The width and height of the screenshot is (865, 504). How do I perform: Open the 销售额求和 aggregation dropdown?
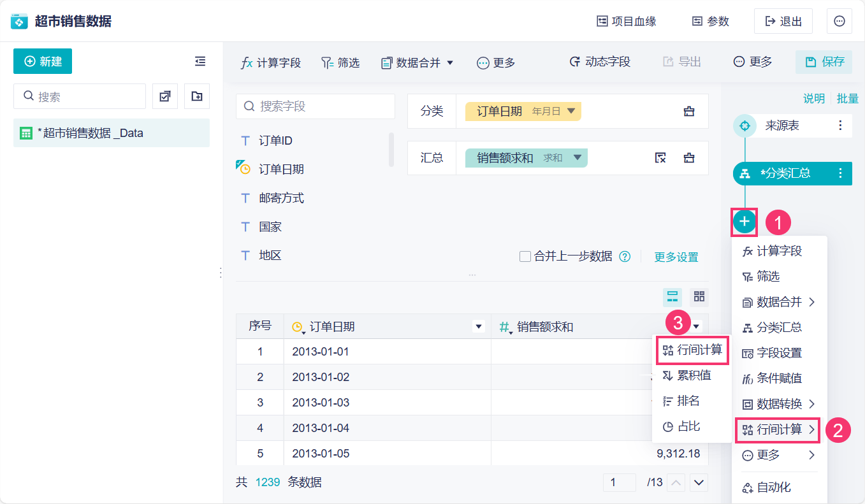[x=577, y=157]
